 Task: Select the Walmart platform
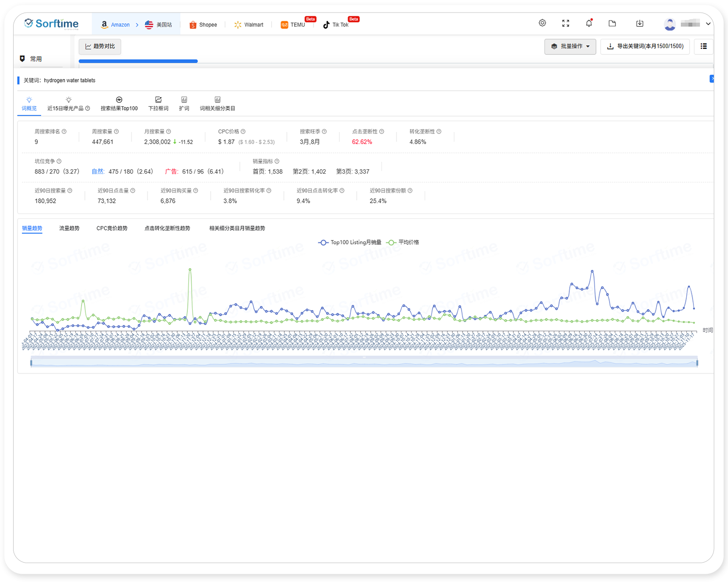pyautogui.click(x=248, y=25)
